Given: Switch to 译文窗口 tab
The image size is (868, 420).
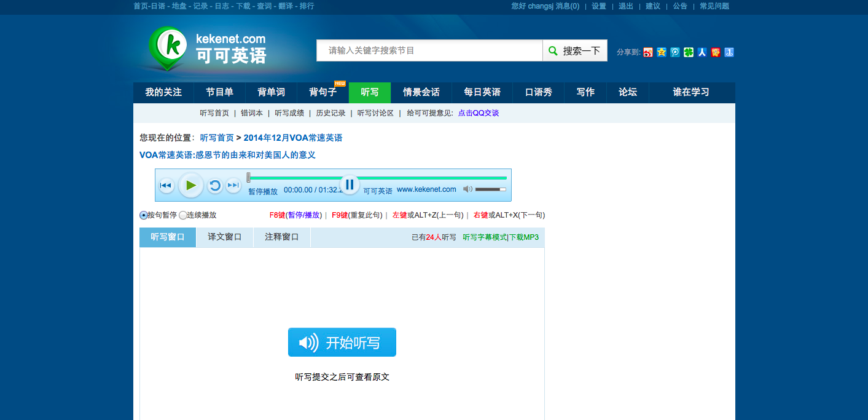Looking at the screenshot, I should tap(224, 237).
